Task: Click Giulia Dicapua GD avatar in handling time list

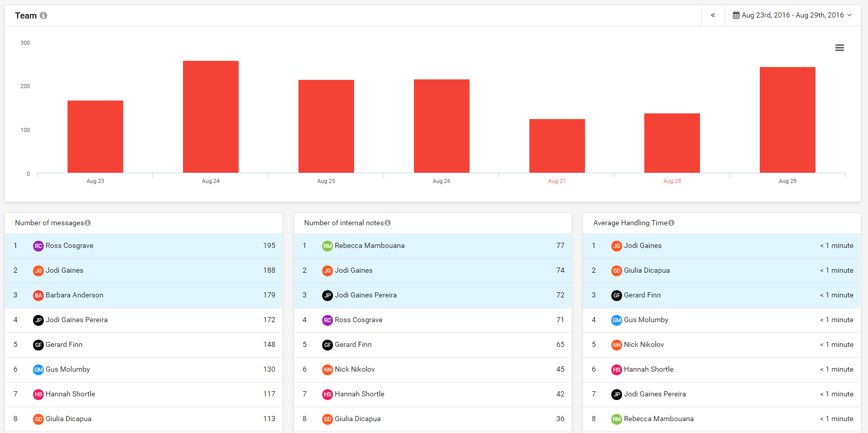Action: [x=616, y=271]
